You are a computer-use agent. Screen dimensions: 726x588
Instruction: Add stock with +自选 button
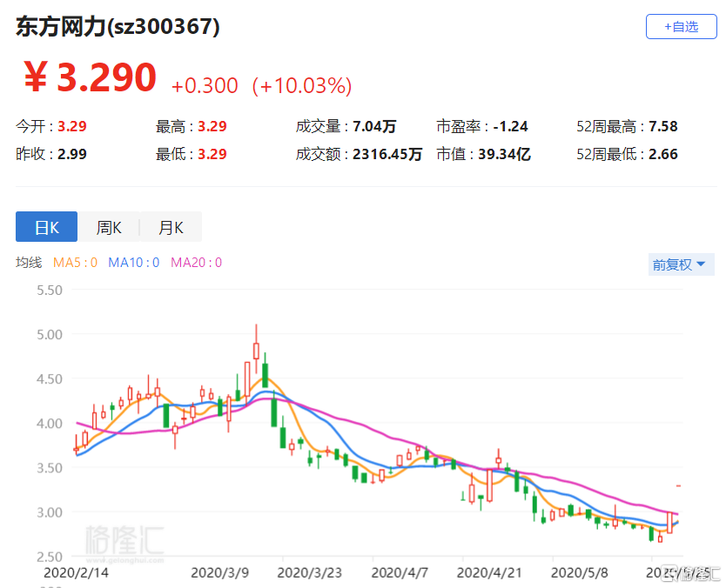[681, 27]
